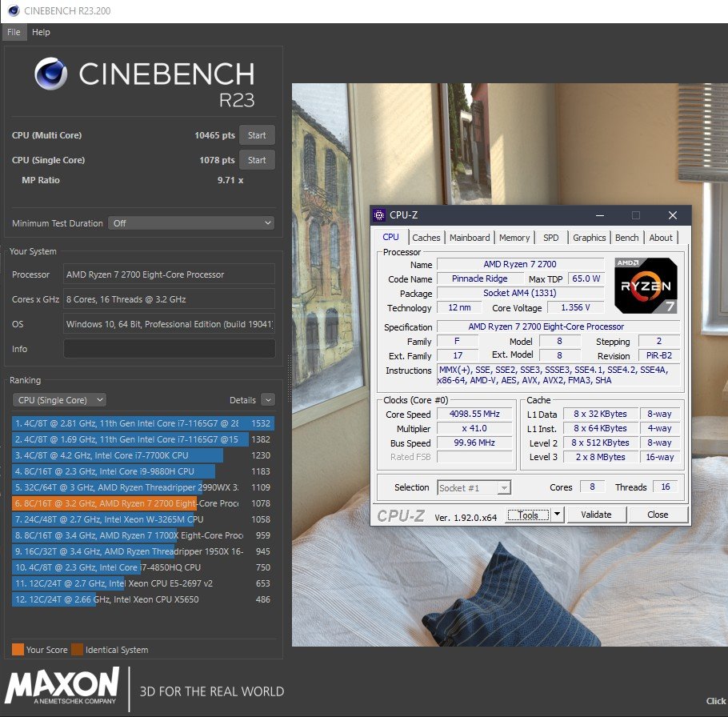Switch to the Mainboard tab in CPU-Z
The image size is (728, 717).
470,238
